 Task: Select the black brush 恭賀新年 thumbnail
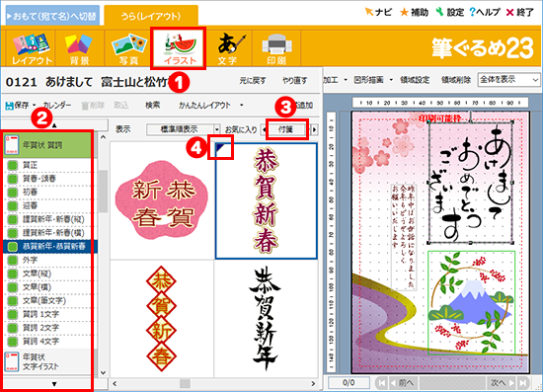(266, 319)
